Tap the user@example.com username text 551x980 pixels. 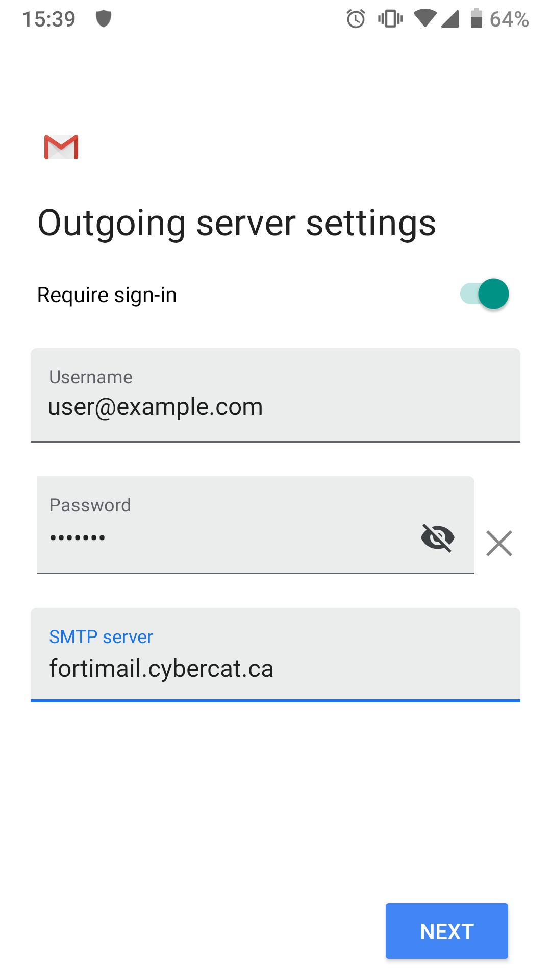click(x=156, y=407)
